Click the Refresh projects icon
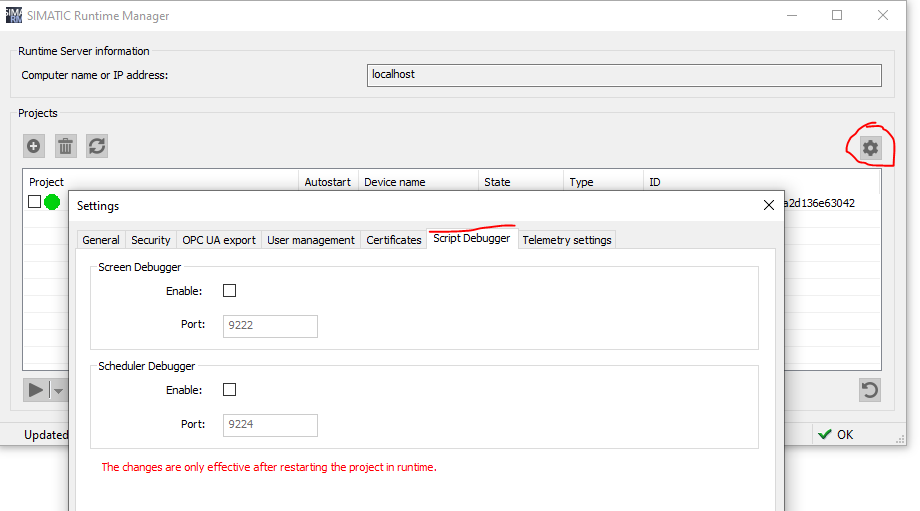Viewport: 920px width, 511px height. tap(96, 146)
